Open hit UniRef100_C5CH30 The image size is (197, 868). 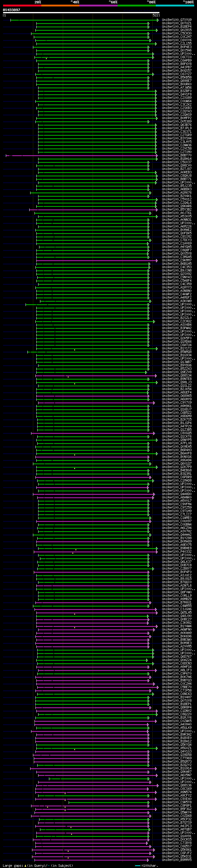(177, 33)
